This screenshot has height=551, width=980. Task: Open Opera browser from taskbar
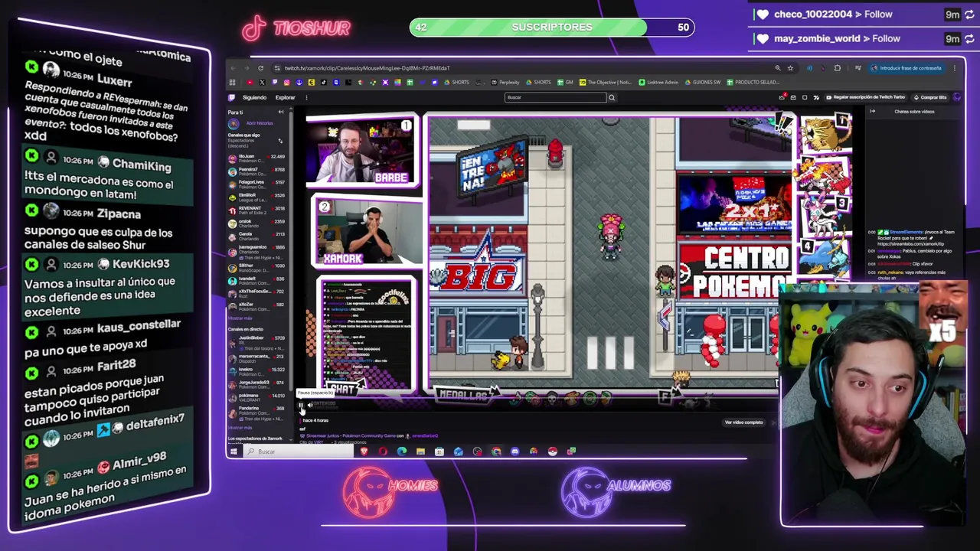[383, 452]
